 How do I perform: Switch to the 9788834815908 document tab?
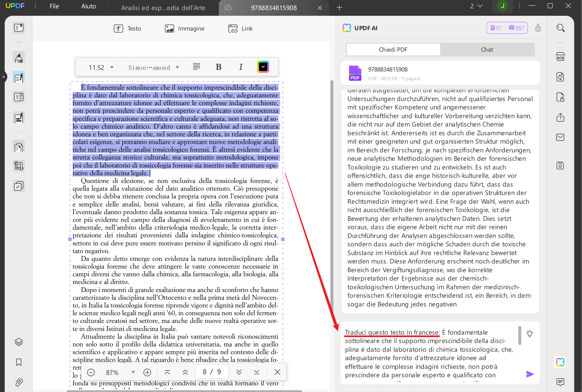coord(274,8)
